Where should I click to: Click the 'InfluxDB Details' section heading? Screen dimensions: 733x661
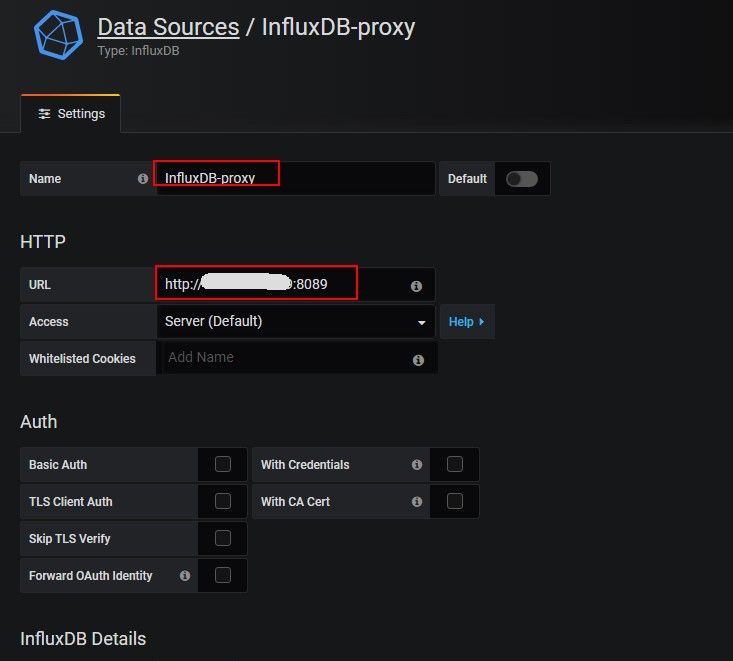(83, 639)
